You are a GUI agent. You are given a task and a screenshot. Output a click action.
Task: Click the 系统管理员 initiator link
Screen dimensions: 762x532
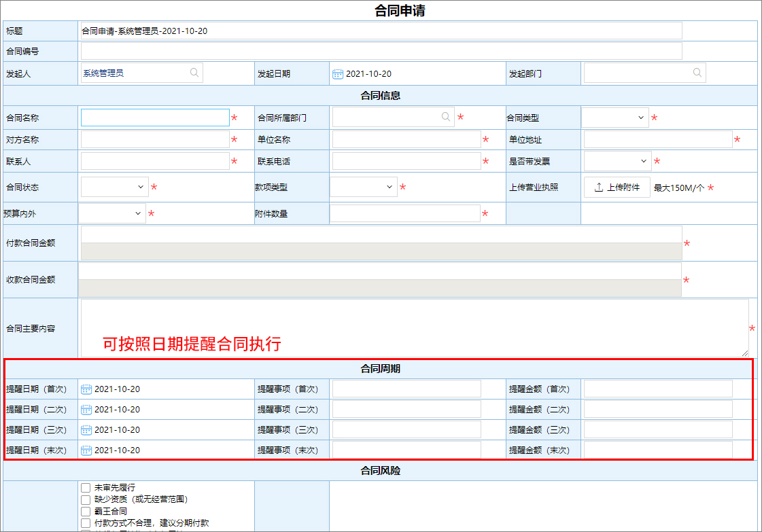click(x=103, y=73)
